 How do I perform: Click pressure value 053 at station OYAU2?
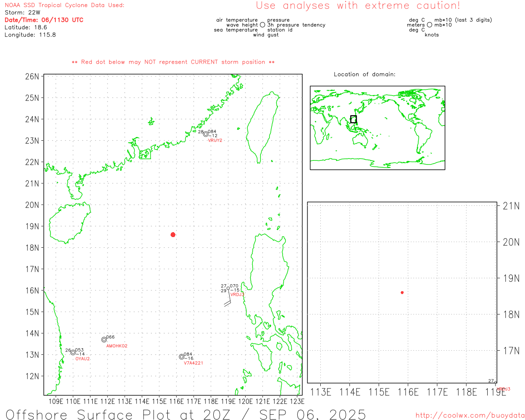80,350
